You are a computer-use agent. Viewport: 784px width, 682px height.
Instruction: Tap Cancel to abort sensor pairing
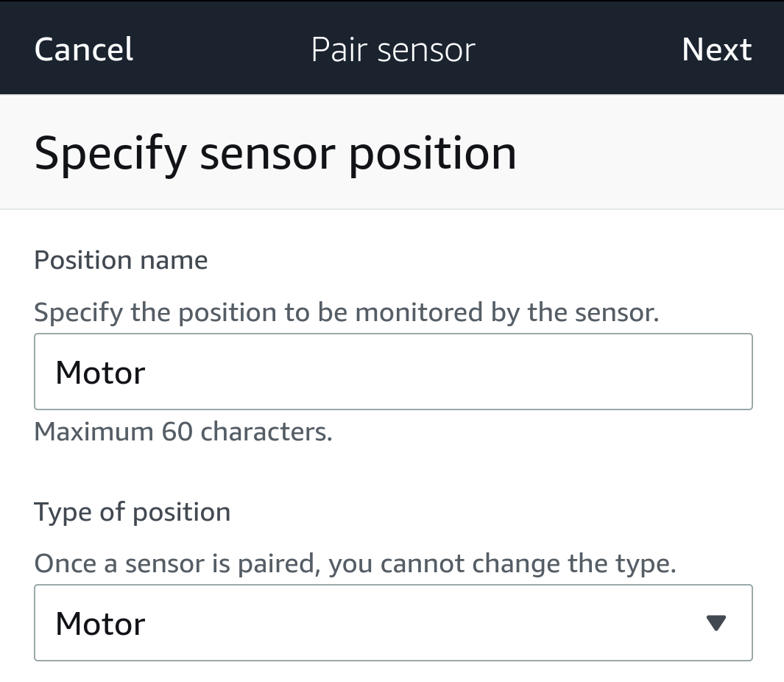coord(84,49)
